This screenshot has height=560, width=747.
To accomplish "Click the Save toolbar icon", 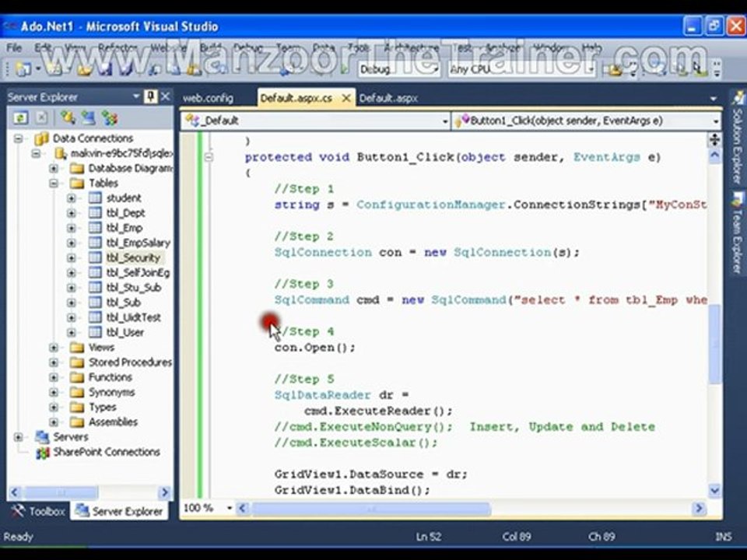I will point(105,69).
